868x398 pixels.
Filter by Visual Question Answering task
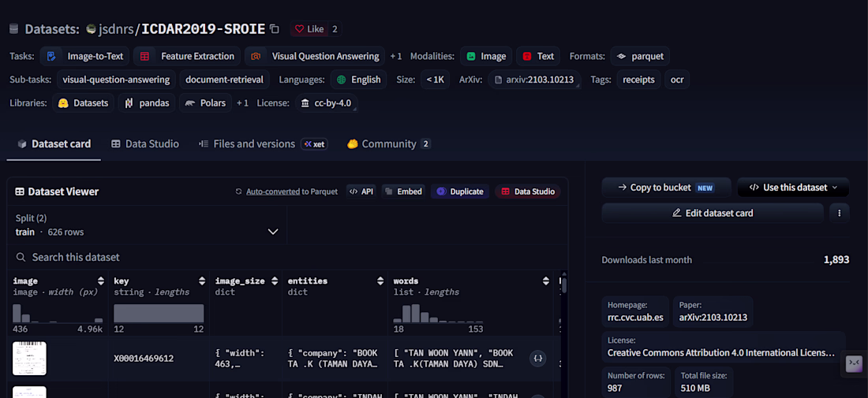point(314,56)
